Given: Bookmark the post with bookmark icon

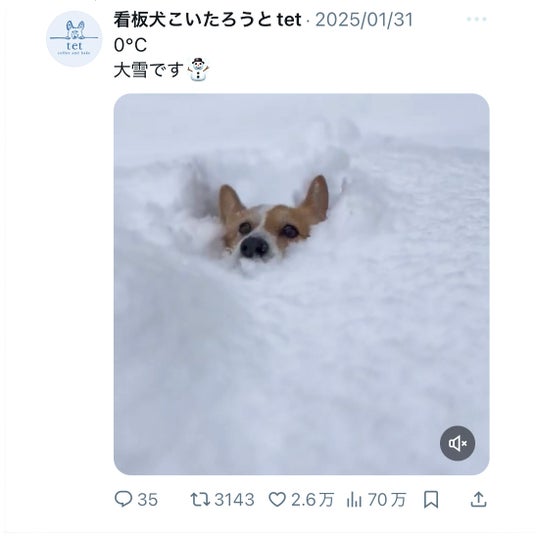Looking at the screenshot, I should pos(431,500).
